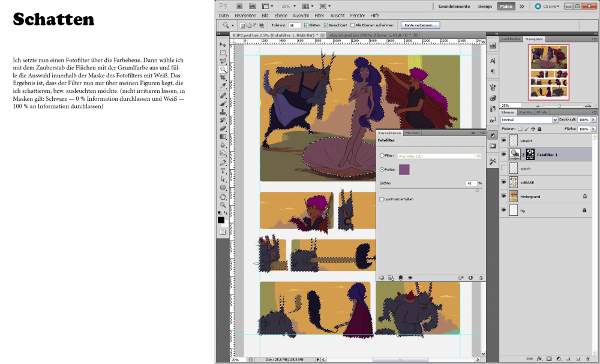Choose the Eyedropper tool
The image size is (600, 364).
coord(223,86)
